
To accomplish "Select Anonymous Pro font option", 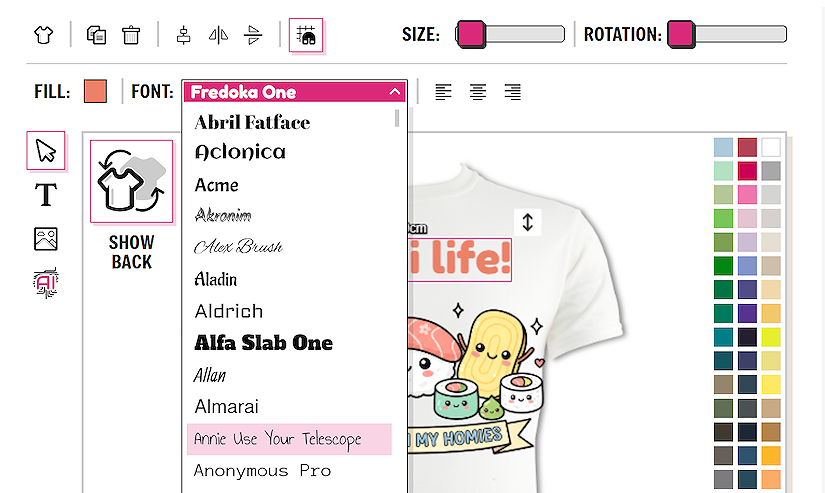I will point(262,470).
